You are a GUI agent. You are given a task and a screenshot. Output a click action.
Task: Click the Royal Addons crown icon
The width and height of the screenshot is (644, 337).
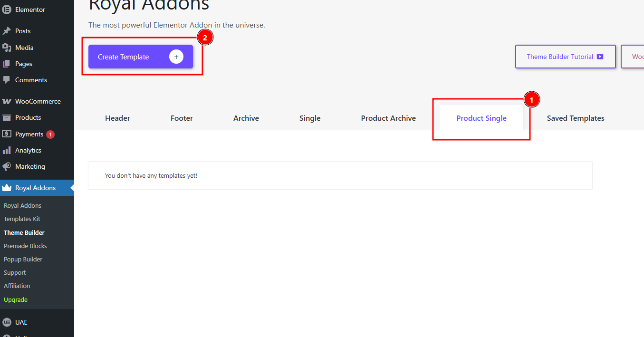click(7, 188)
